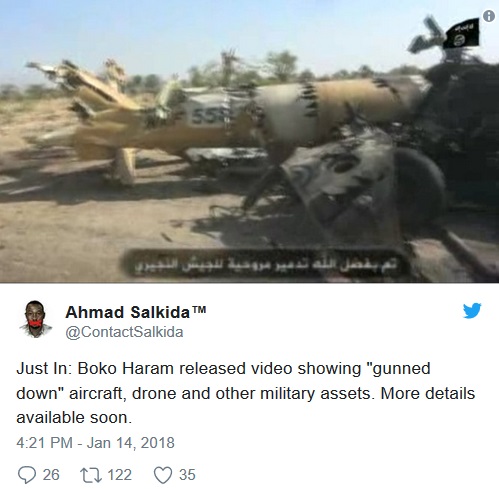Click the helicopter tail rotor in image
Screen dimensions: 499x489
(x=427, y=34)
